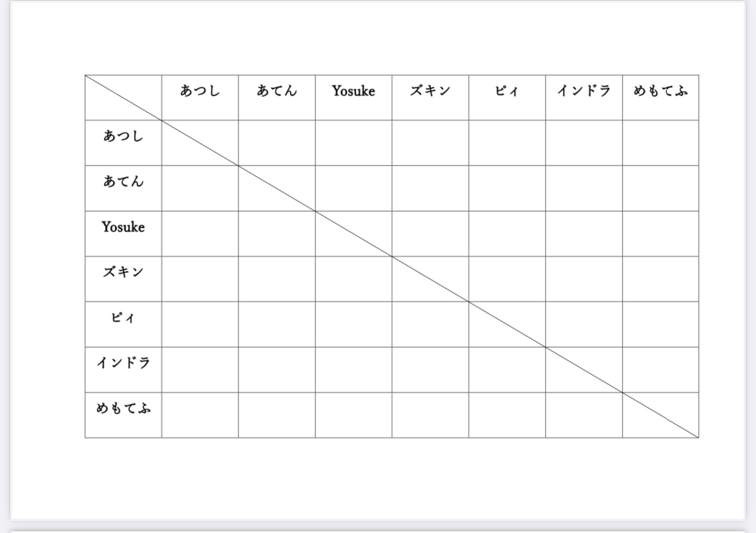
Task: Click cell for めもてふ row, あつし column
Action: (200, 415)
